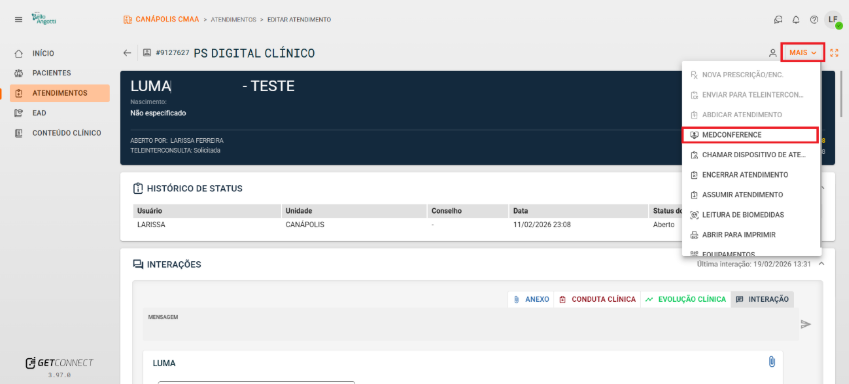This screenshot has height=384, width=849.
Task: Click into the Mensagem input field
Action: pyautogui.click(x=471, y=324)
